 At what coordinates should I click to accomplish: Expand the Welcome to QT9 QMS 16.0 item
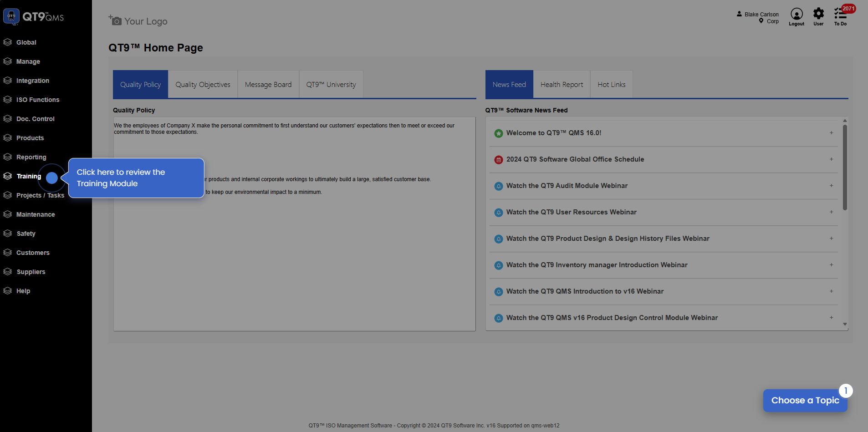[x=831, y=133]
